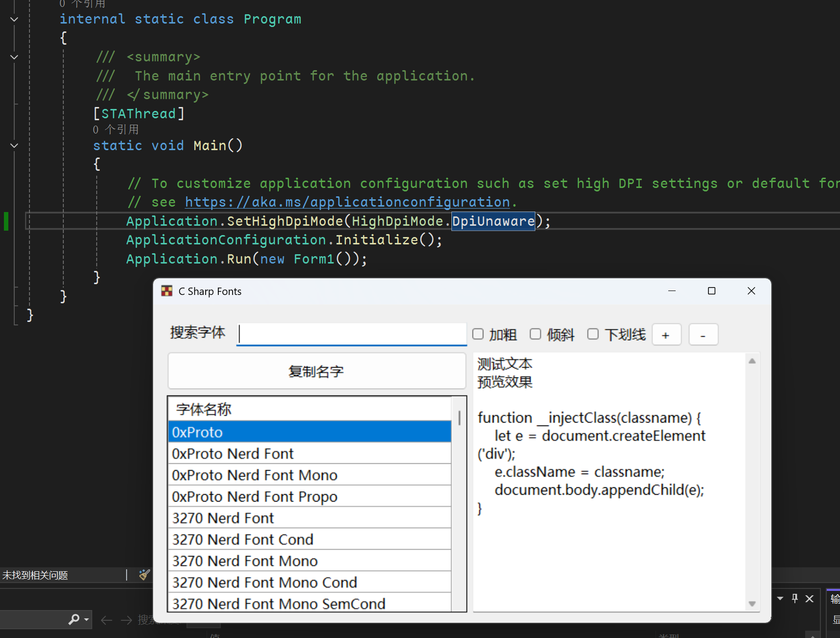Click the font list vertical scrollbar thumb
The width and height of the screenshot is (840, 638).
(459, 418)
